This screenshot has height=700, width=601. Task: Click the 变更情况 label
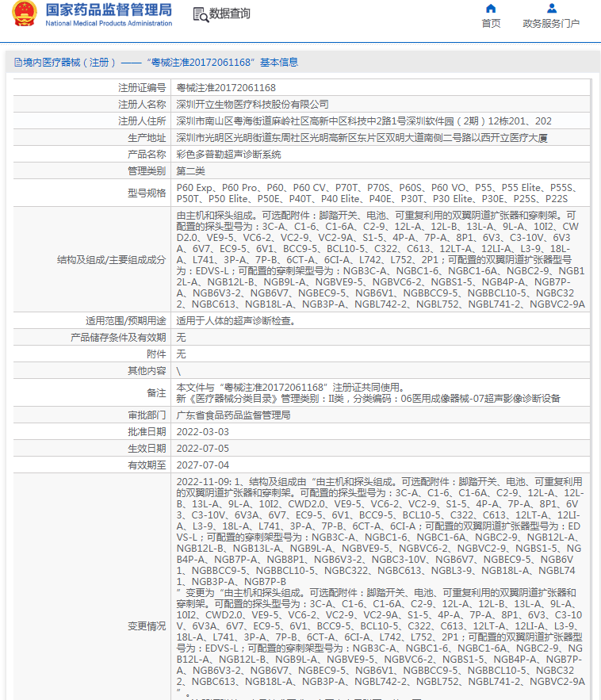click(x=147, y=626)
